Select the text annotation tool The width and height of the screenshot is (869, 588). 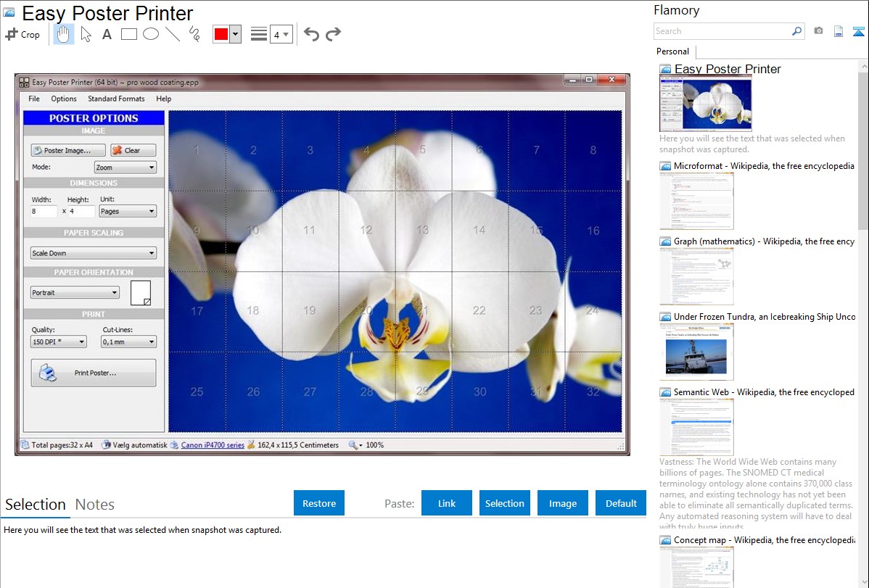tap(107, 34)
